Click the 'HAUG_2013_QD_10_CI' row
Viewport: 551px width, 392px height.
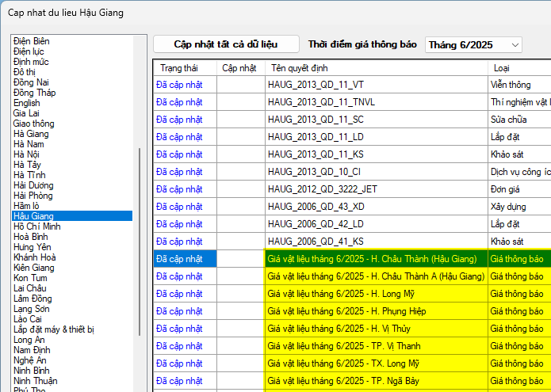tap(352, 172)
